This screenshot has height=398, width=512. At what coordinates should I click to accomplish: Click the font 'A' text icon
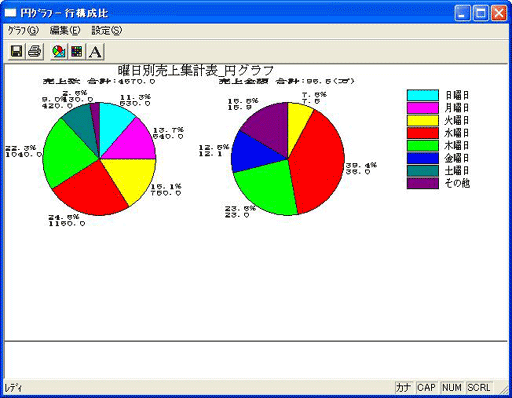pos(95,51)
